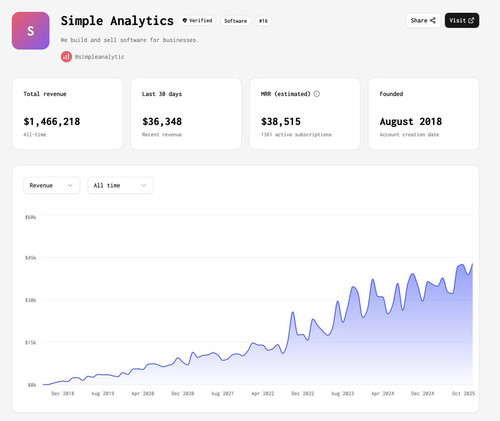This screenshot has width=500, height=421.
Task: Click the share icon in Share button
Action: coord(433,20)
